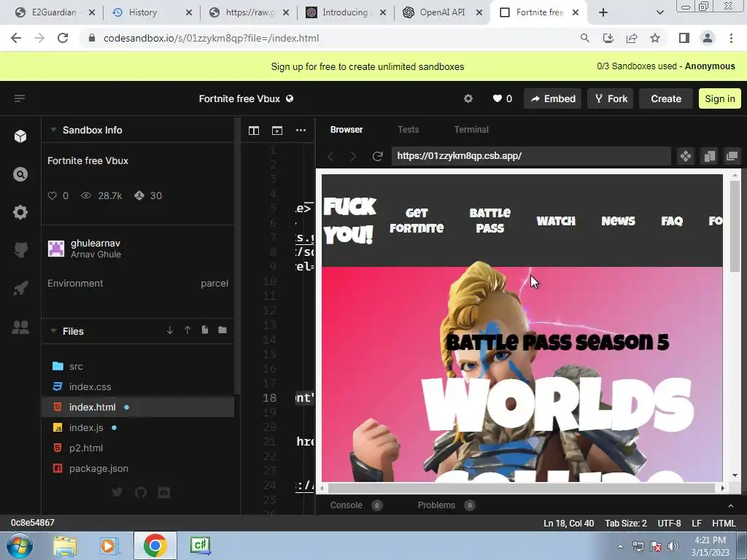This screenshot has width=747, height=560.
Task: Click Chrome address bar URL
Action: click(x=211, y=38)
